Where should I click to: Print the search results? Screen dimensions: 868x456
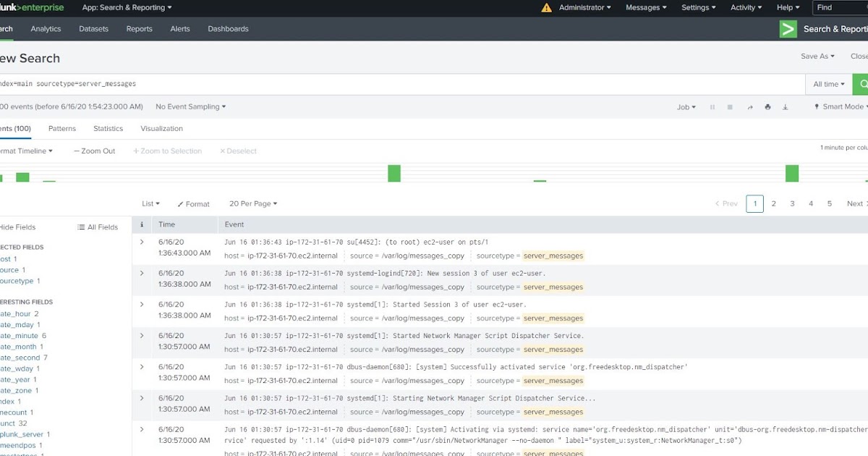(767, 106)
